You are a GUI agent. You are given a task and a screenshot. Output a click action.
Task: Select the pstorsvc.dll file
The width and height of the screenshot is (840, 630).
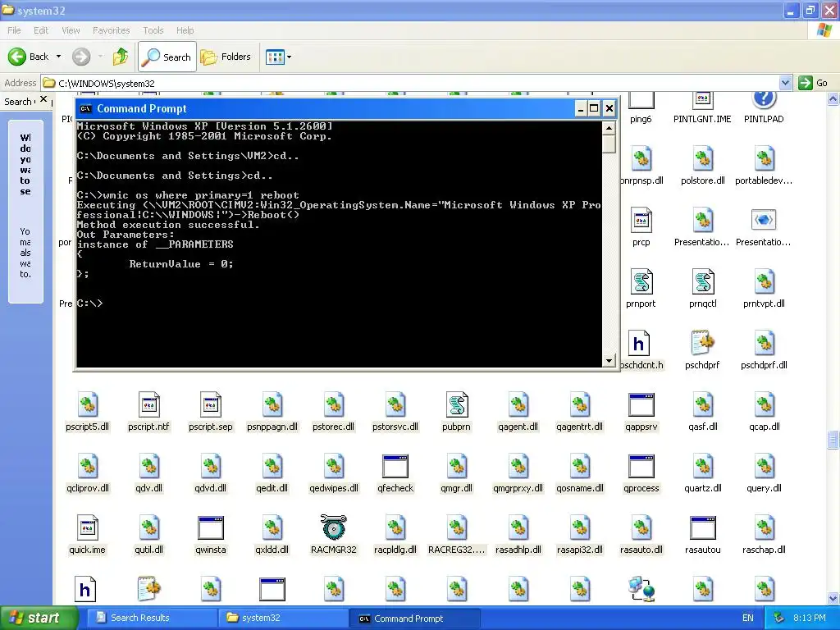click(395, 412)
